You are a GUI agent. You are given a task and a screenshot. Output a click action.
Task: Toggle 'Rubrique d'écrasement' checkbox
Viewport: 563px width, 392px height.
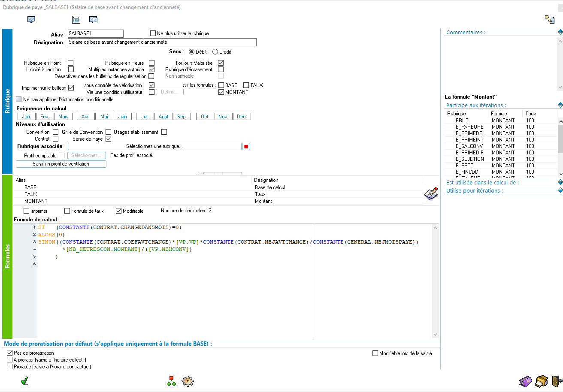pyautogui.click(x=221, y=69)
